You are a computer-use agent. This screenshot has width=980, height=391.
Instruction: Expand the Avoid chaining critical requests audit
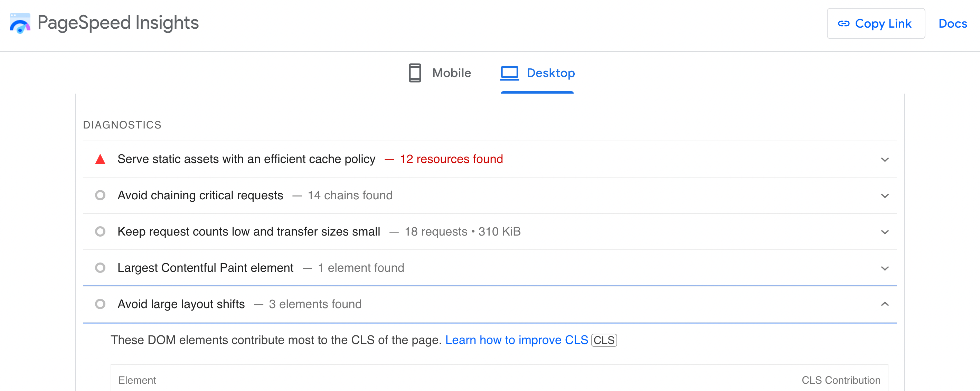885,195
